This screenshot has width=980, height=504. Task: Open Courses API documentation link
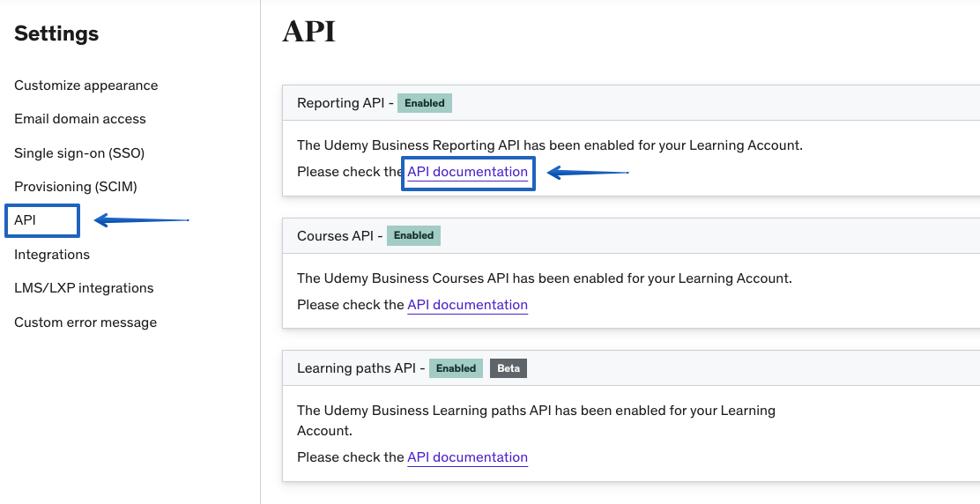pos(467,305)
